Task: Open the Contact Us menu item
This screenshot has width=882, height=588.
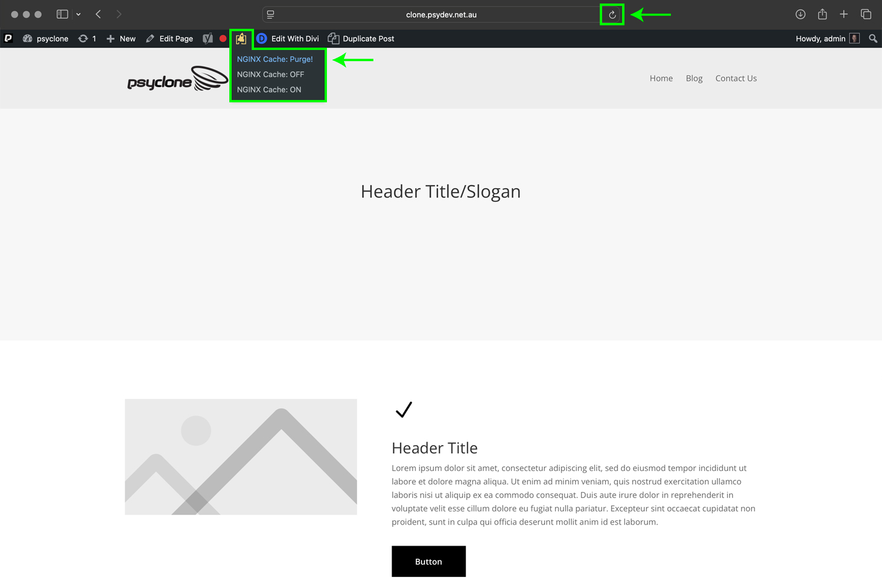Action: 736,78
